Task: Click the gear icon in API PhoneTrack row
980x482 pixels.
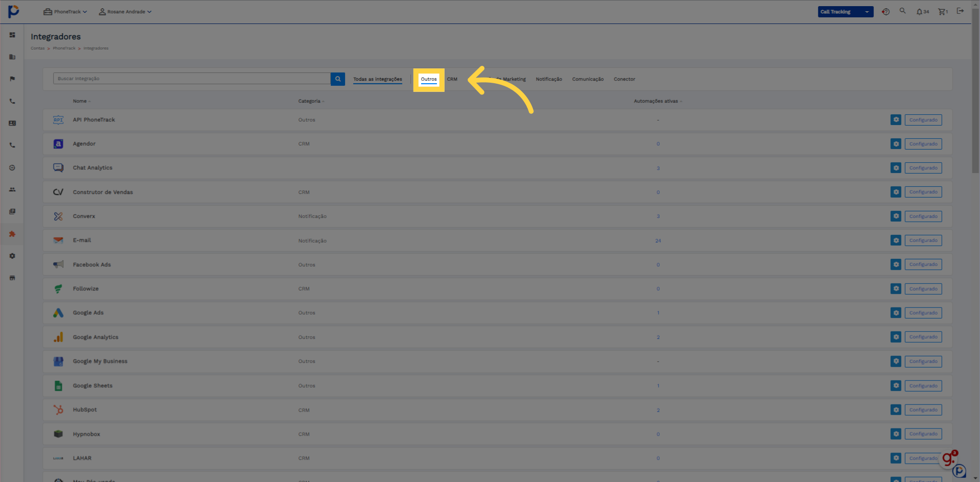Action: 896,119
